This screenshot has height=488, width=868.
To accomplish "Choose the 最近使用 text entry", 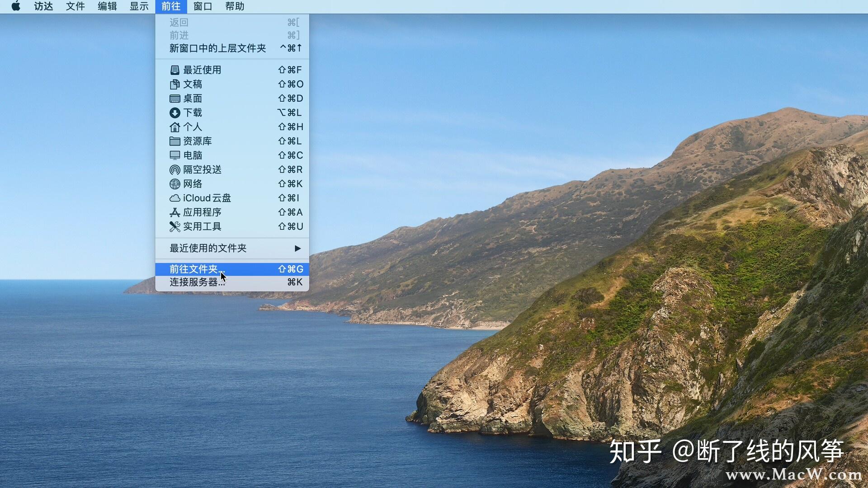I will point(202,70).
